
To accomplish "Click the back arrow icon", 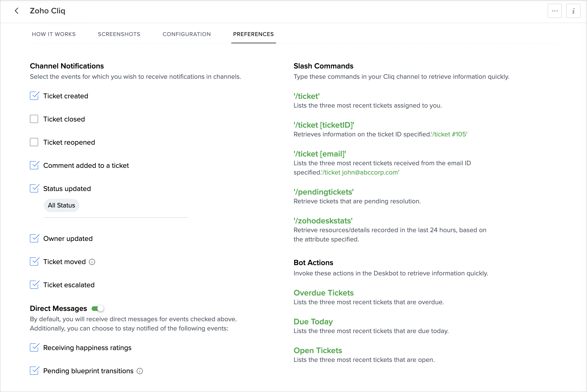I will [17, 11].
